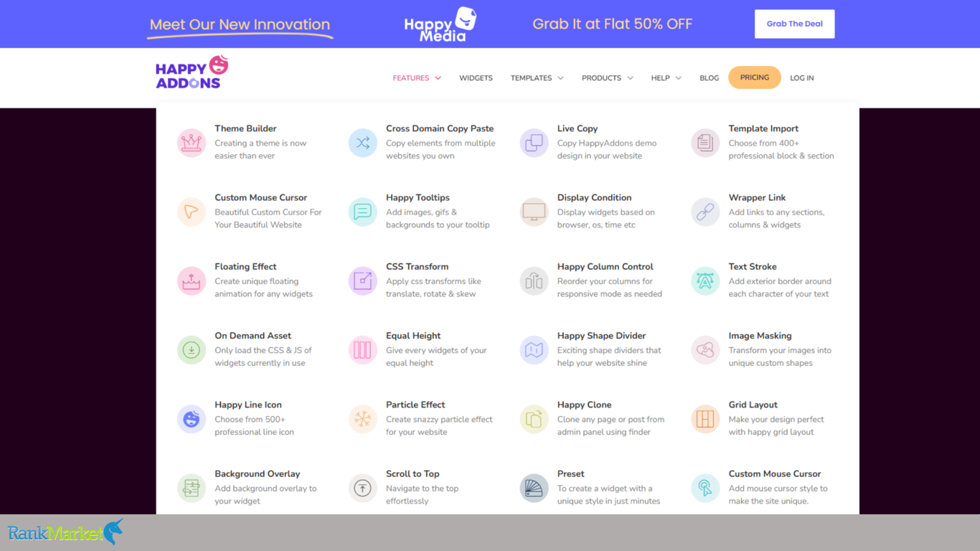The image size is (980, 551).
Task: Click the Happy Tooltips chat icon
Action: 363,212
